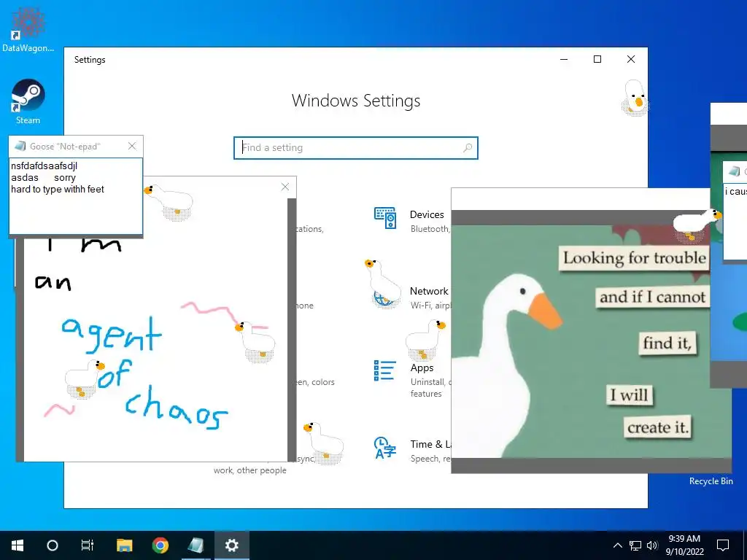The image size is (747, 560).
Task: Click inside the Goose Not-epad text area
Action: (76, 196)
